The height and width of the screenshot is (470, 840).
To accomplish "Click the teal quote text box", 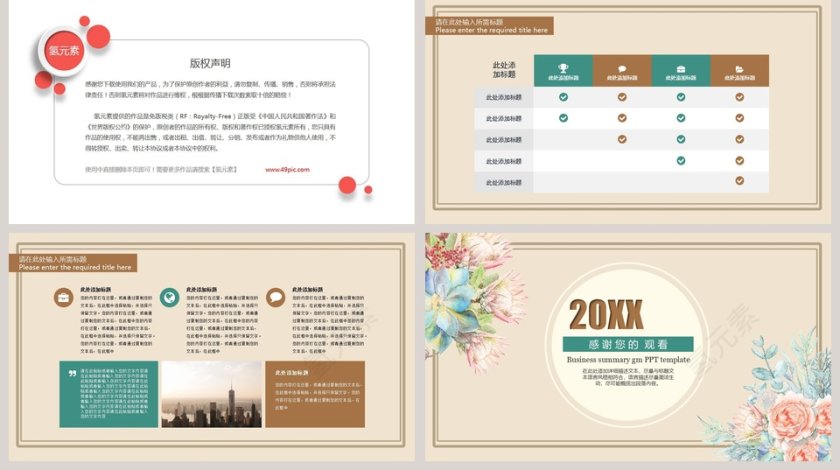I will (x=109, y=394).
